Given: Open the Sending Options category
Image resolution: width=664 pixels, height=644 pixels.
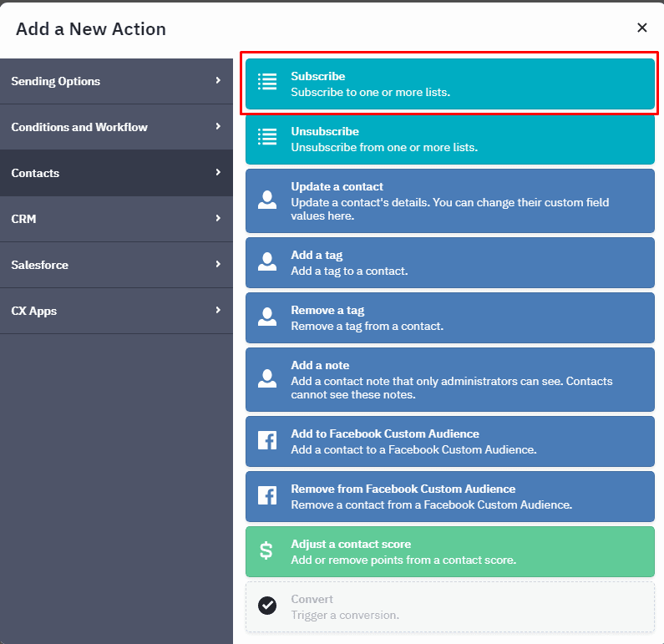Looking at the screenshot, I should (x=116, y=81).
